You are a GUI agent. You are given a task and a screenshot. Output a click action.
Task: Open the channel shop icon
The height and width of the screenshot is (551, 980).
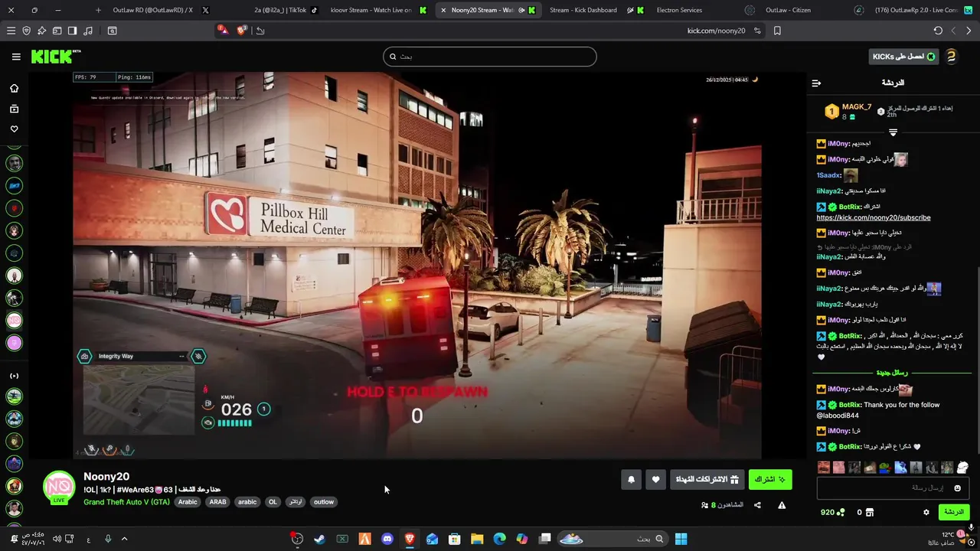coord(869,512)
